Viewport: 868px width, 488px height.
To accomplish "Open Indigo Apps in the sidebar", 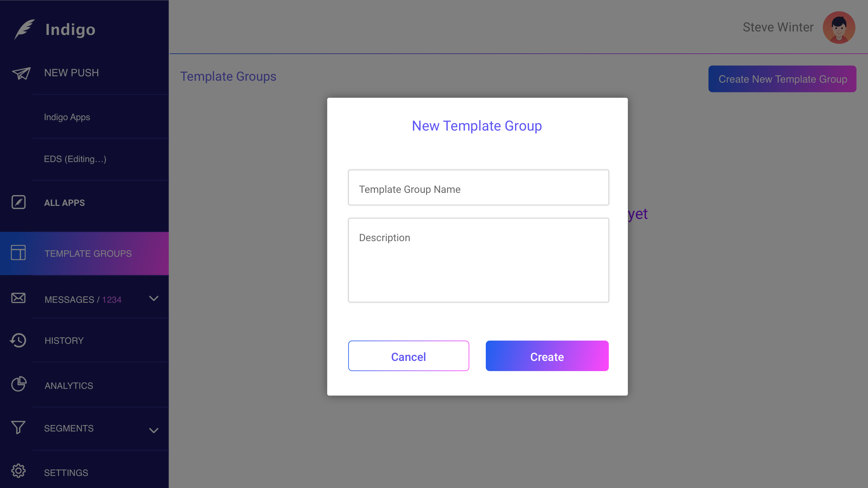I will click(x=67, y=117).
